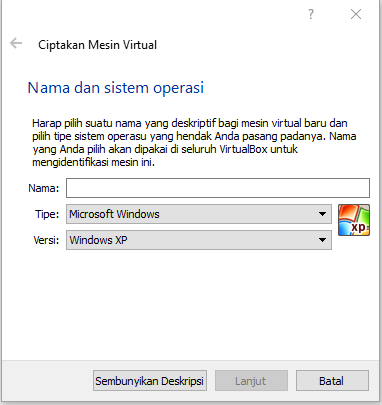
Task: Click the 'Nama dan sistem operasi' heading
Action: click(x=116, y=88)
